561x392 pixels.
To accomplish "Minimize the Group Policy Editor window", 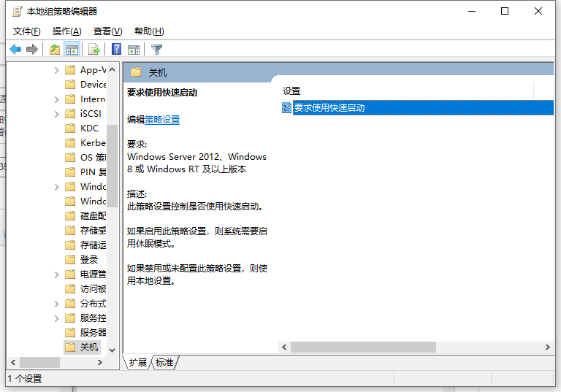I will (x=472, y=12).
